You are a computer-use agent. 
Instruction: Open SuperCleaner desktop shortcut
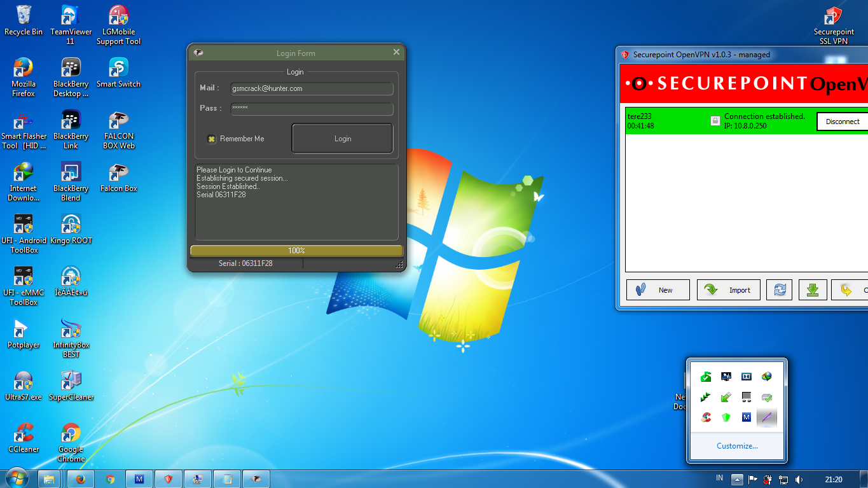click(71, 386)
